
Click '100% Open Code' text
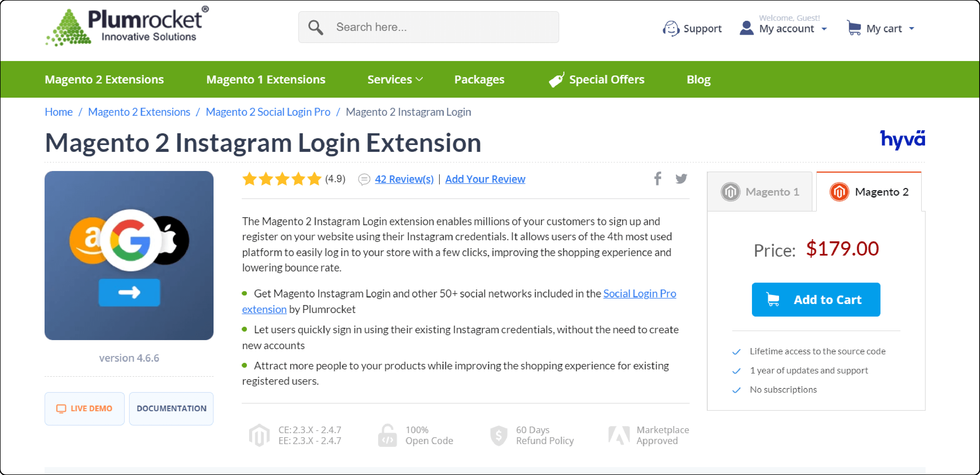coord(429,435)
